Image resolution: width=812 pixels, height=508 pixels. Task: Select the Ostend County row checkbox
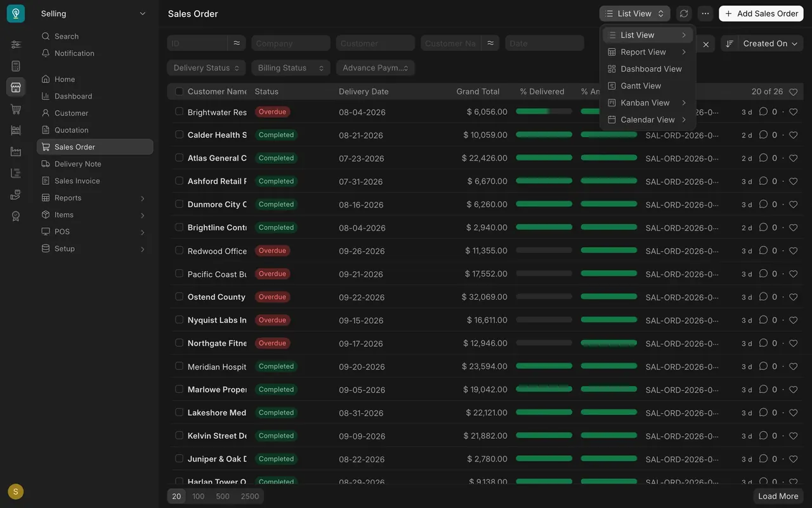(x=179, y=297)
